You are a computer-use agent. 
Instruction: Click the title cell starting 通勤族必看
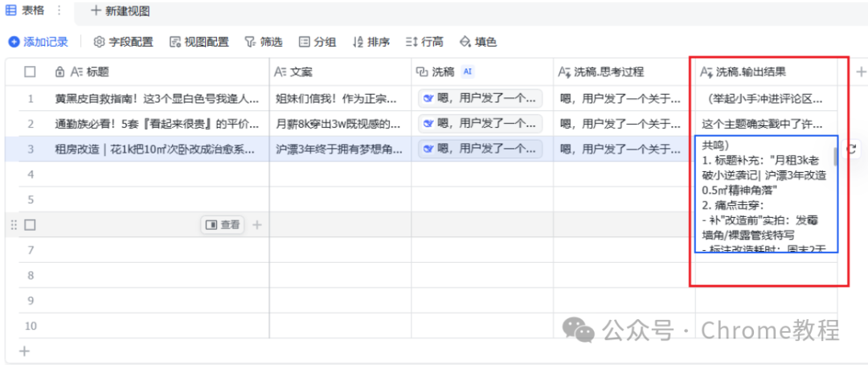pos(157,124)
